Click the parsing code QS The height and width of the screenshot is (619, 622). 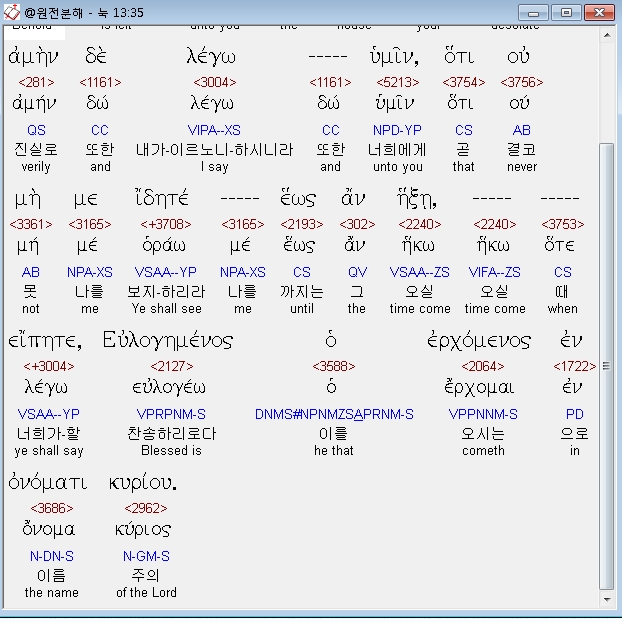click(36, 130)
